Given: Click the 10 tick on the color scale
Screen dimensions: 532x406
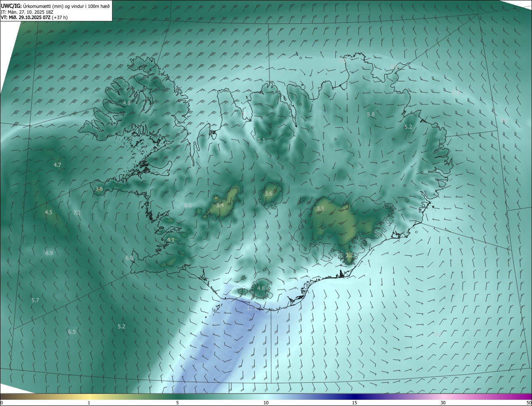Looking at the screenshot, I should point(266,403).
